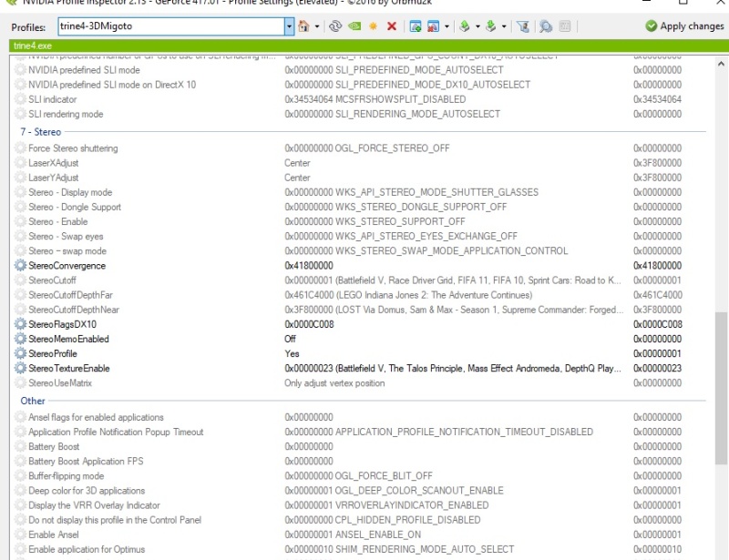
Task: Import a profile using the green down-arrow icon
Action: (490, 26)
